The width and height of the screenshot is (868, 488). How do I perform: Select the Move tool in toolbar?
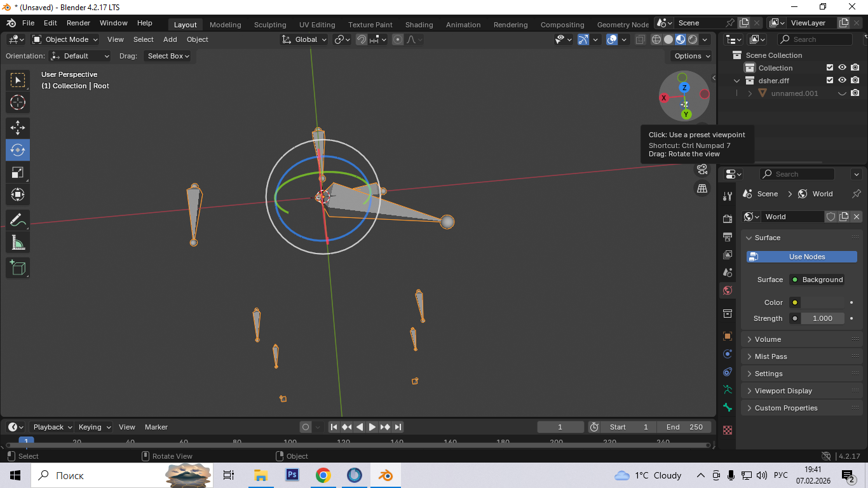pyautogui.click(x=18, y=128)
